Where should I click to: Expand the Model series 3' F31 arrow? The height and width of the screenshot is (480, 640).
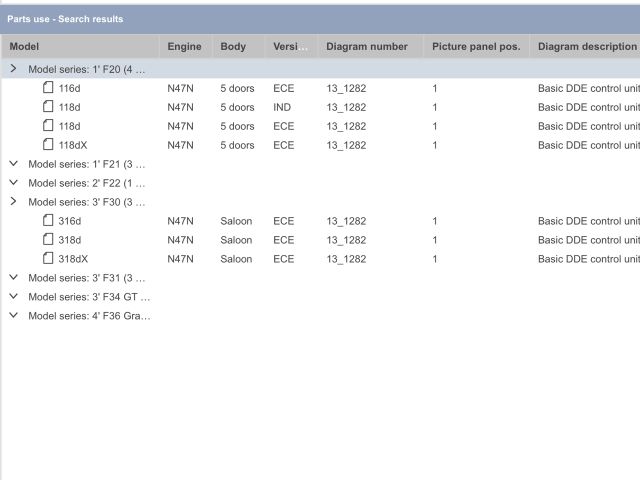click(13, 278)
